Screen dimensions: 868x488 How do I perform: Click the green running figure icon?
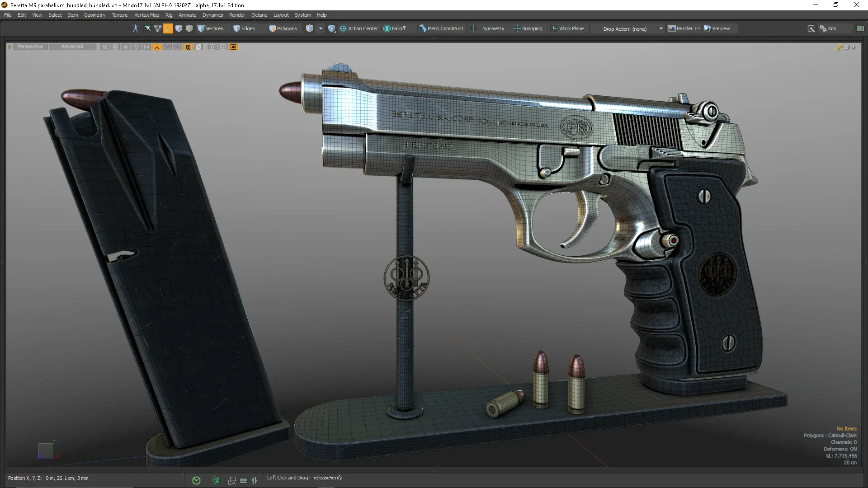[x=216, y=480]
